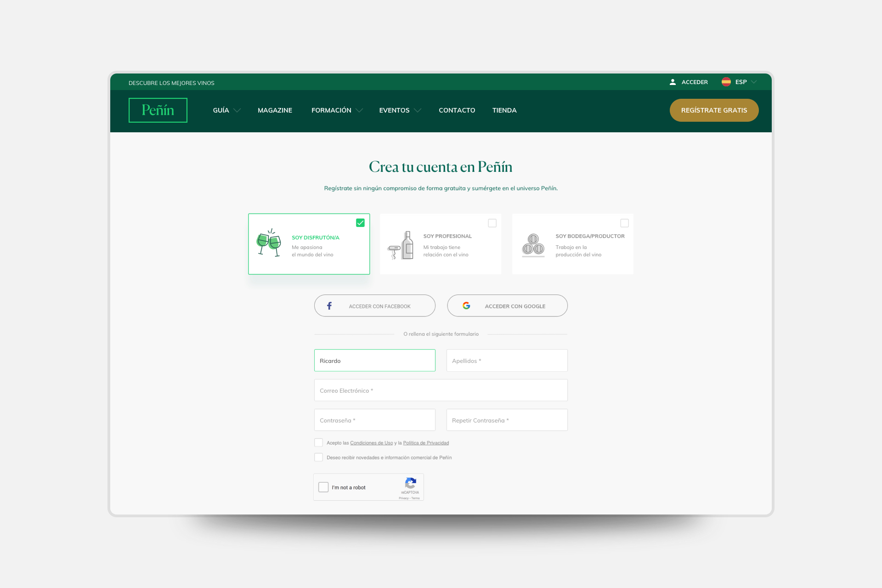The image size is (882, 588).
Task: Go to the Magazine menu item
Action: click(x=275, y=110)
